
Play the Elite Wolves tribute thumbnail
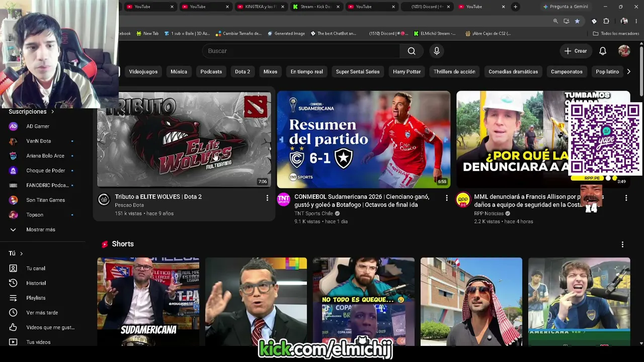(184, 139)
